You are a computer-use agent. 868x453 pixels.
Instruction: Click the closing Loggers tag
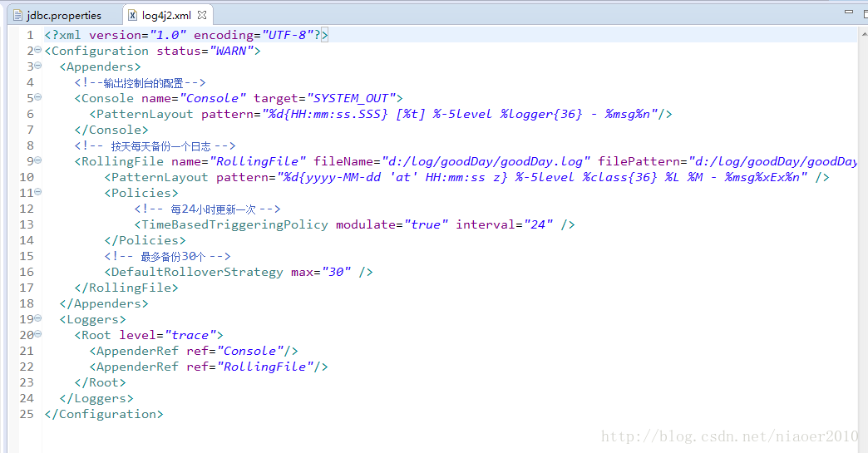96,398
